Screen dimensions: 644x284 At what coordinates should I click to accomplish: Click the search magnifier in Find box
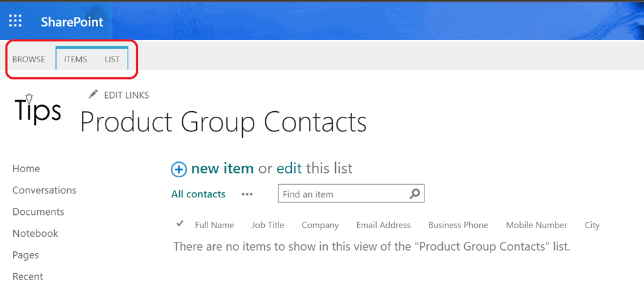pos(414,194)
